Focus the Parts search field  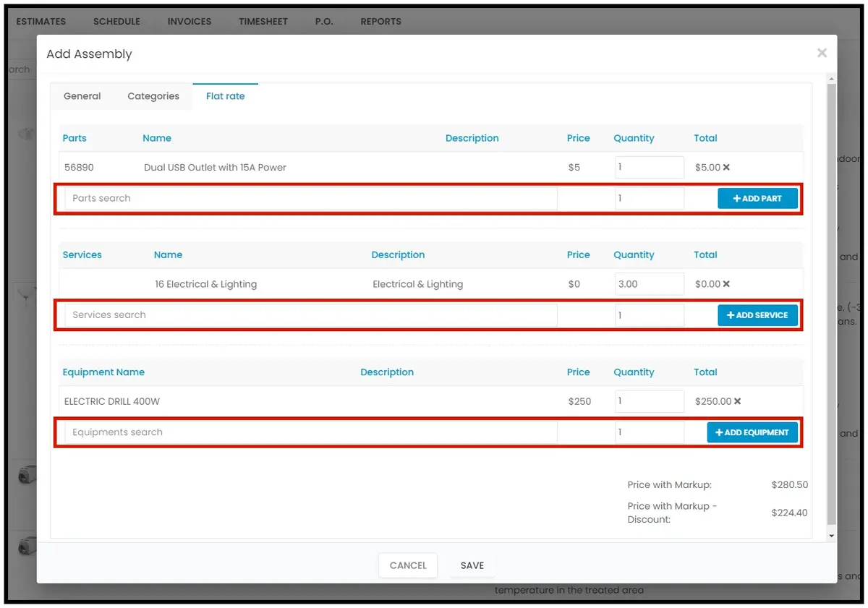(311, 199)
